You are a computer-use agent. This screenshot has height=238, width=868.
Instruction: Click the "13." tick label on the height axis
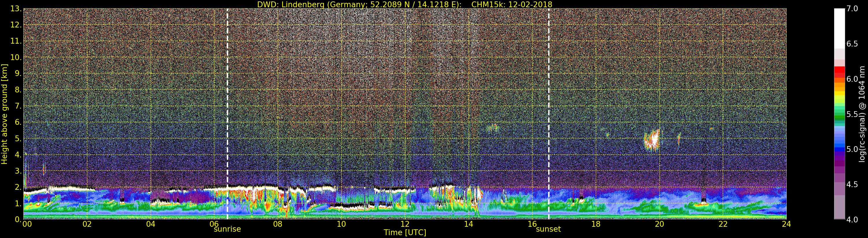16,9
